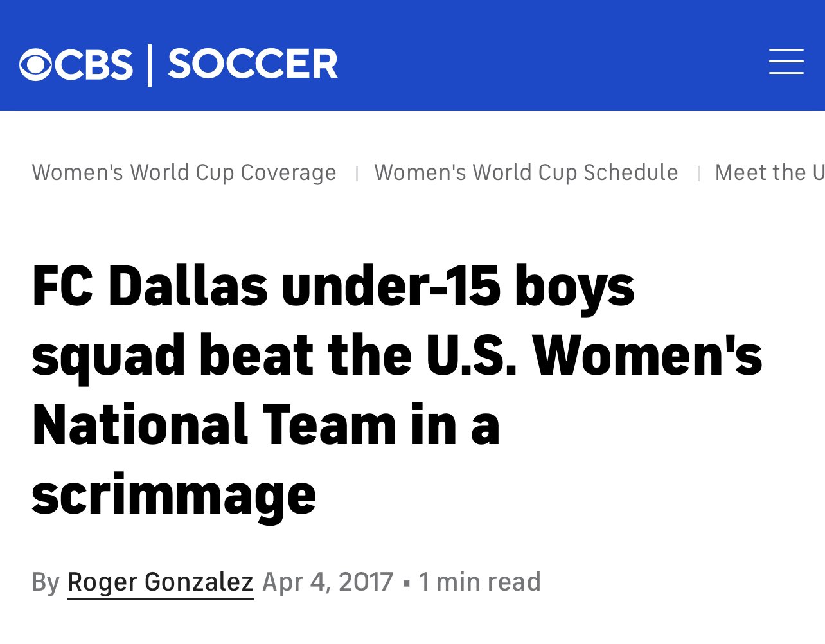Click the CBS wordmark in the header
Image resolution: width=825 pixels, height=644 pixels.
tap(94, 65)
